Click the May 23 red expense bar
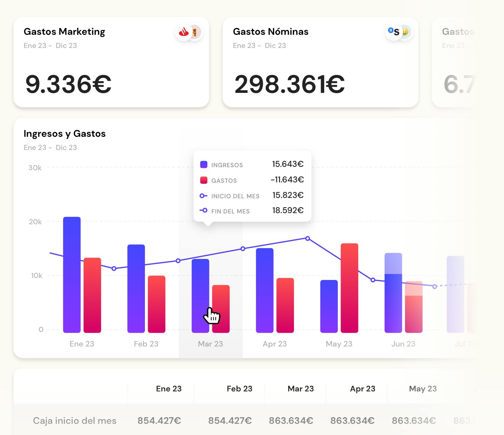This screenshot has height=435, width=504. pyautogui.click(x=349, y=288)
